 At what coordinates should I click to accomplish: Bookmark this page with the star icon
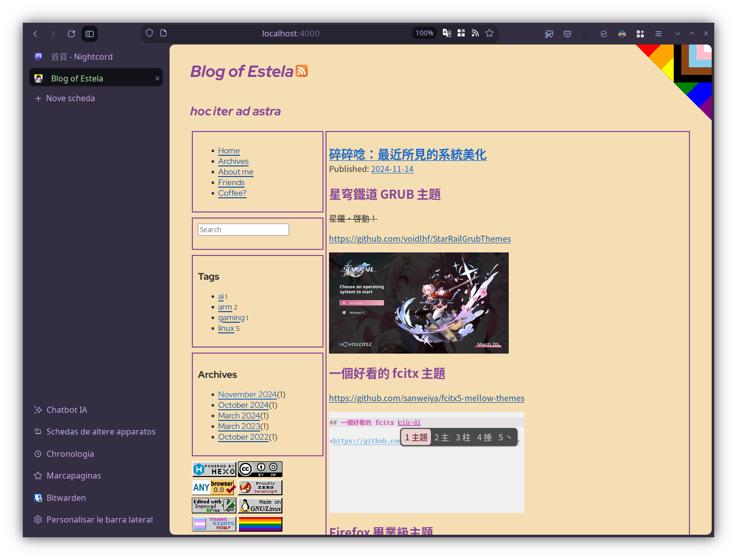coord(489,33)
